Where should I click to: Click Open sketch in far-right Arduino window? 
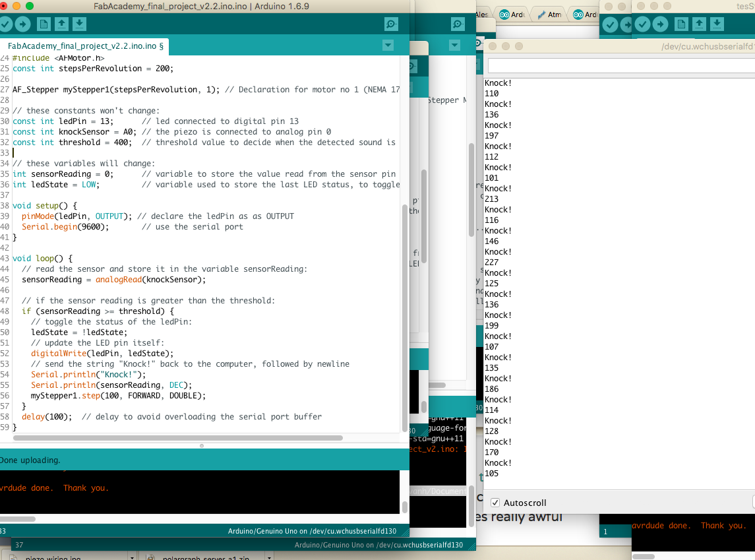click(699, 24)
